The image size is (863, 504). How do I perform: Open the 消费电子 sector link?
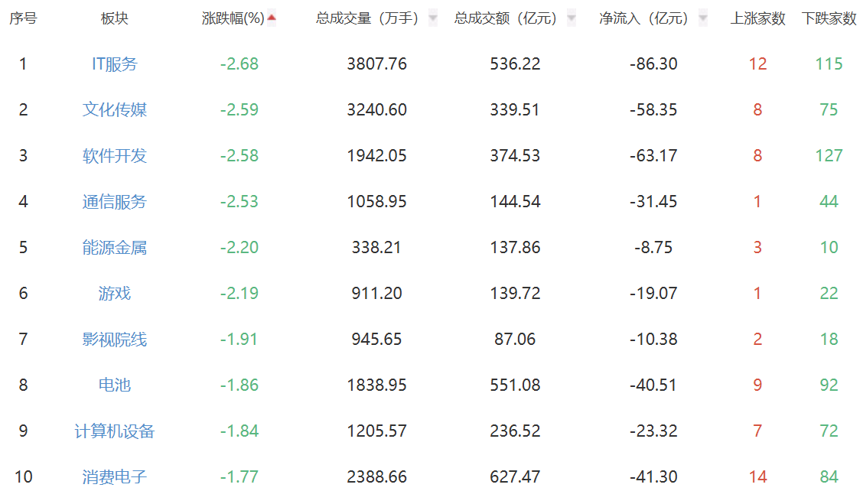[115, 477]
